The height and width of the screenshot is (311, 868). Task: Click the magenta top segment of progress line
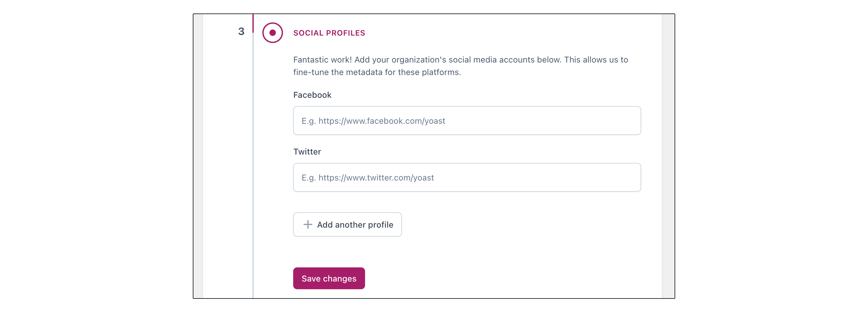[253, 23]
